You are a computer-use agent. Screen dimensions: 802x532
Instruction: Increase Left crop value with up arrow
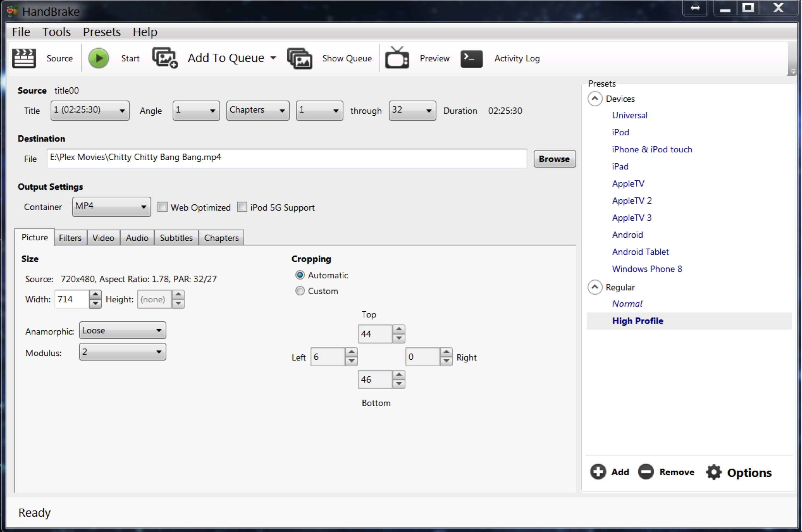(x=351, y=352)
